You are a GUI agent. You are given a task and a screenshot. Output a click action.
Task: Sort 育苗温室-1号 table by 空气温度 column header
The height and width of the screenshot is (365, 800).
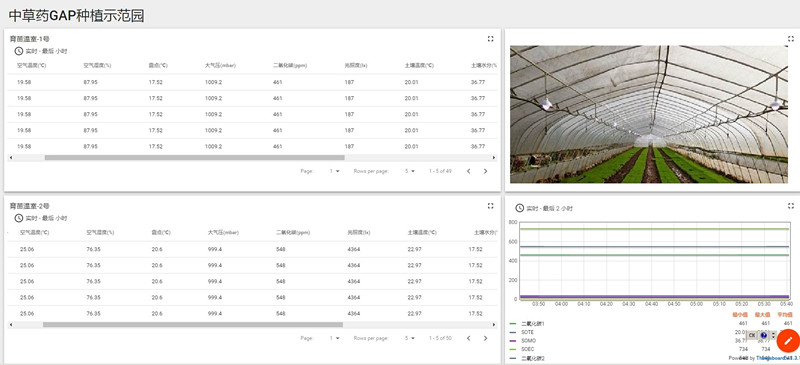point(32,65)
